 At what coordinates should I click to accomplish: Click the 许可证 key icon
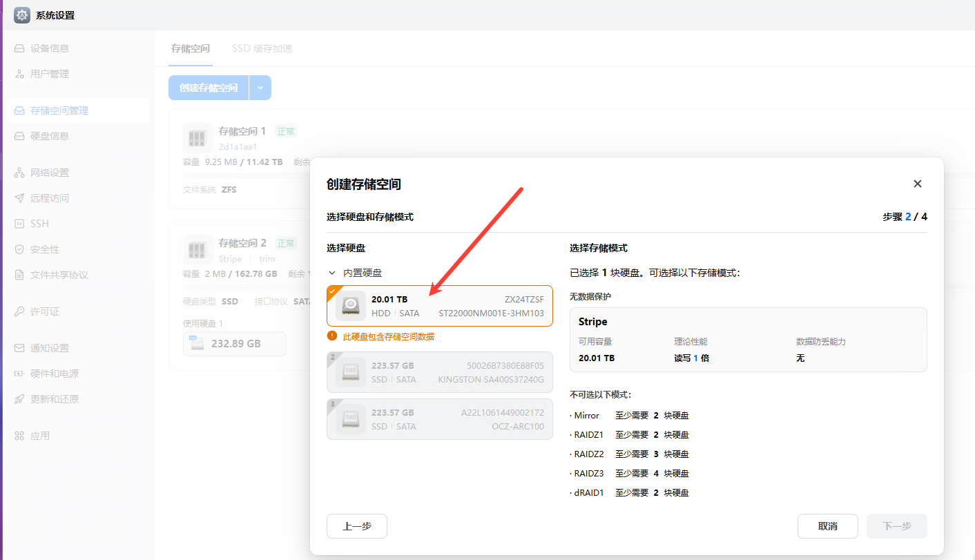click(19, 311)
